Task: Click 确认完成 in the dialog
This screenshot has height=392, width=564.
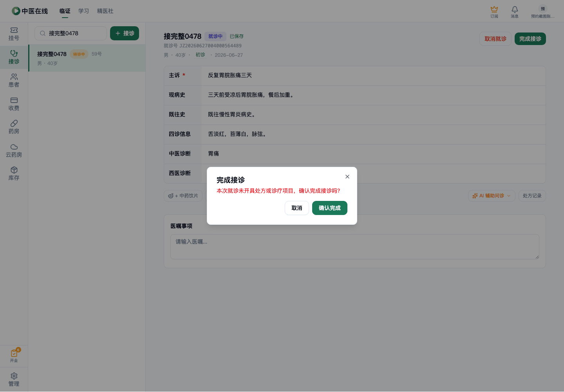Action: 330,208
